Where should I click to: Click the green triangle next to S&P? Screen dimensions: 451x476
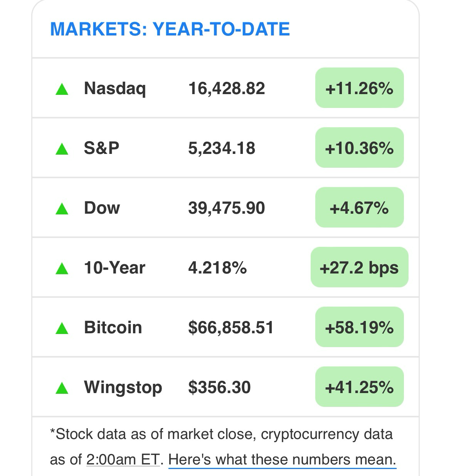tap(62, 149)
